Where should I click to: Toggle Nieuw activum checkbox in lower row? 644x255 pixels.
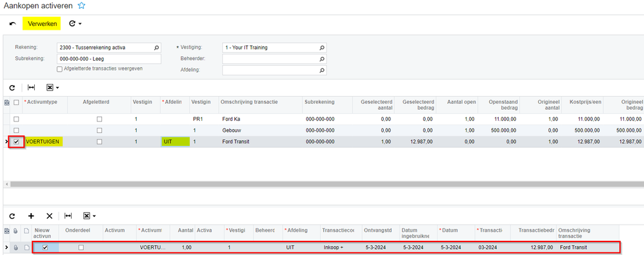(x=45, y=248)
